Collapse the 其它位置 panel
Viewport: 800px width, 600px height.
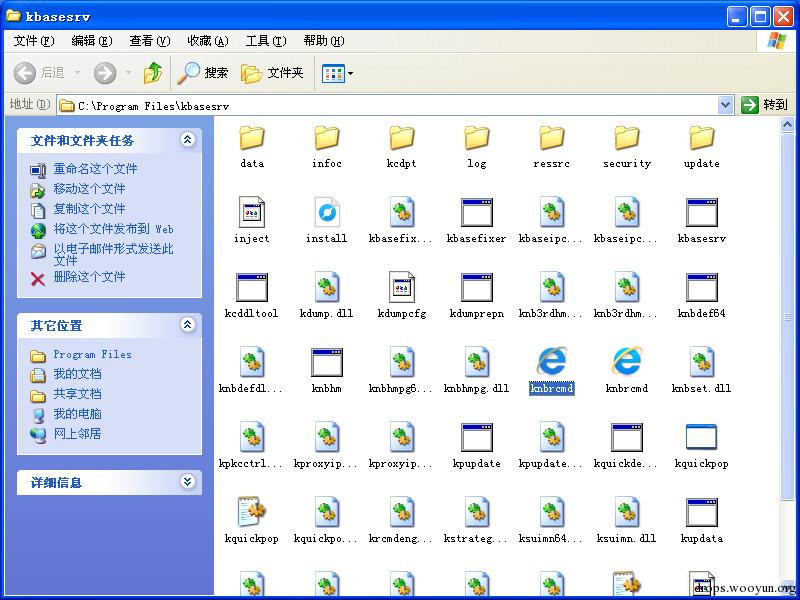(187, 324)
